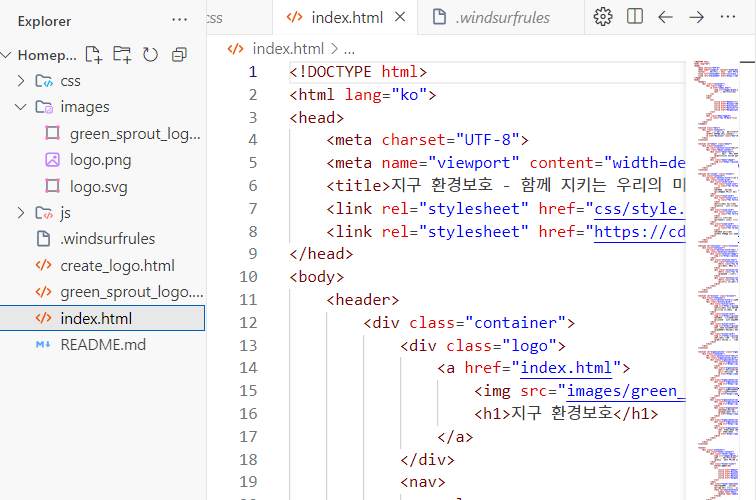This screenshot has width=756, height=500.
Task: Close the index.html tab
Action: pyautogui.click(x=400, y=17)
